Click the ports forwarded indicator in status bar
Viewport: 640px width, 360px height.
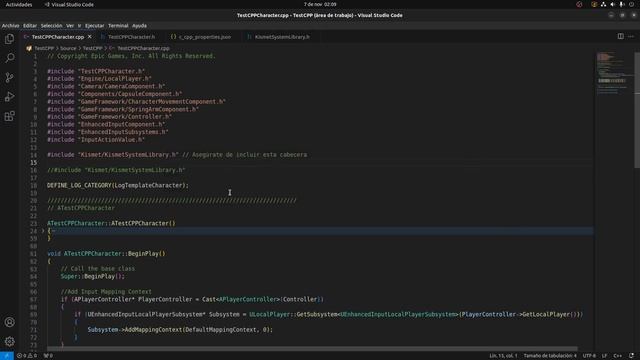(48, 356)
